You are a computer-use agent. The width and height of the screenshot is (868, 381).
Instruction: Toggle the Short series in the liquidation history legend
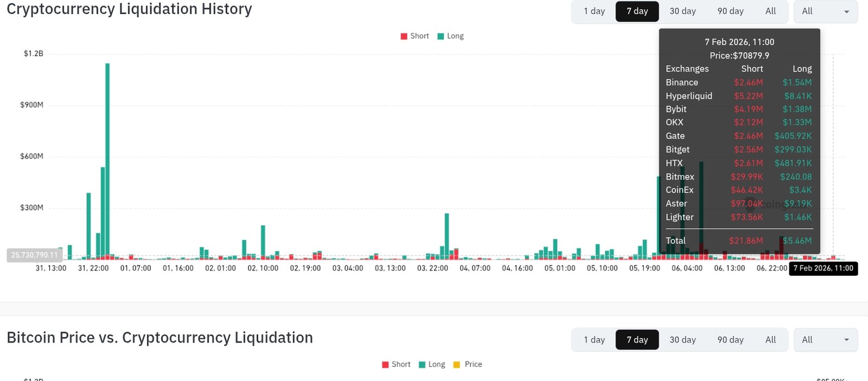point(415,36)
